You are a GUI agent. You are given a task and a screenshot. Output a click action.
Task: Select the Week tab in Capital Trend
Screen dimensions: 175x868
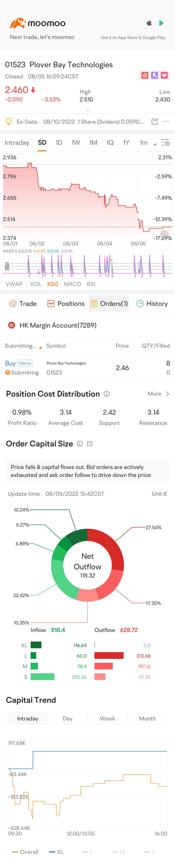(x=107, y=718)
